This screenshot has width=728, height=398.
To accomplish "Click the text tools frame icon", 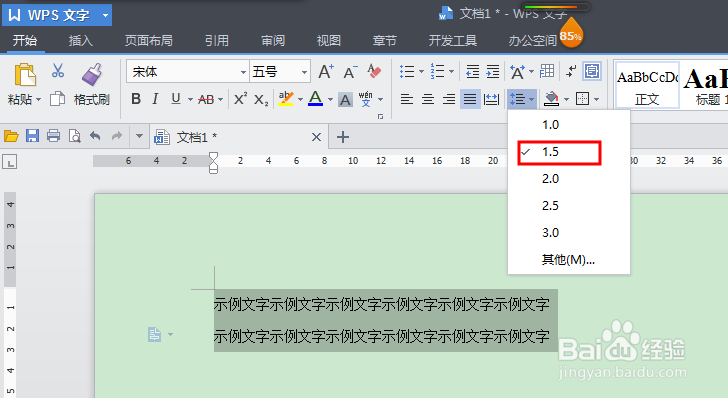I will click(x=592, y=72).
